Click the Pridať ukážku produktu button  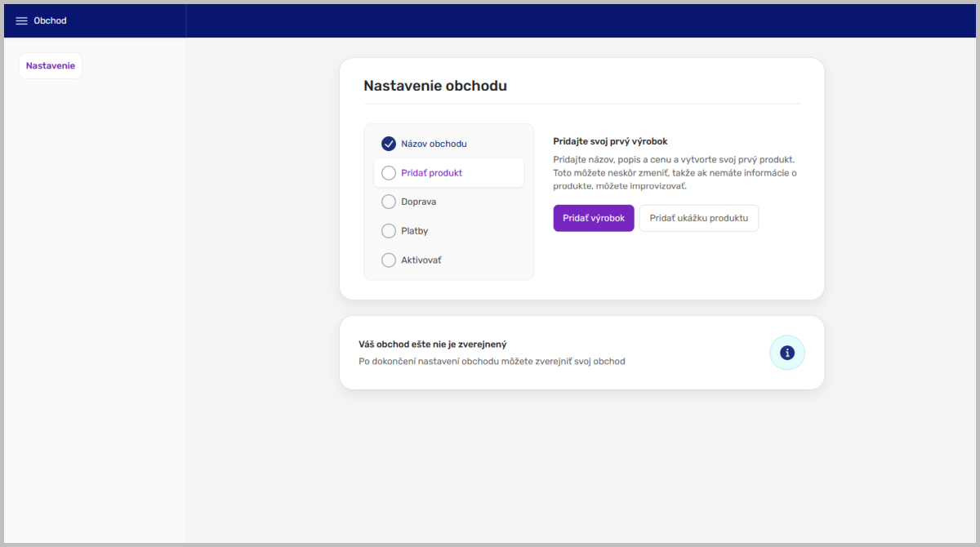pos(699,218)
